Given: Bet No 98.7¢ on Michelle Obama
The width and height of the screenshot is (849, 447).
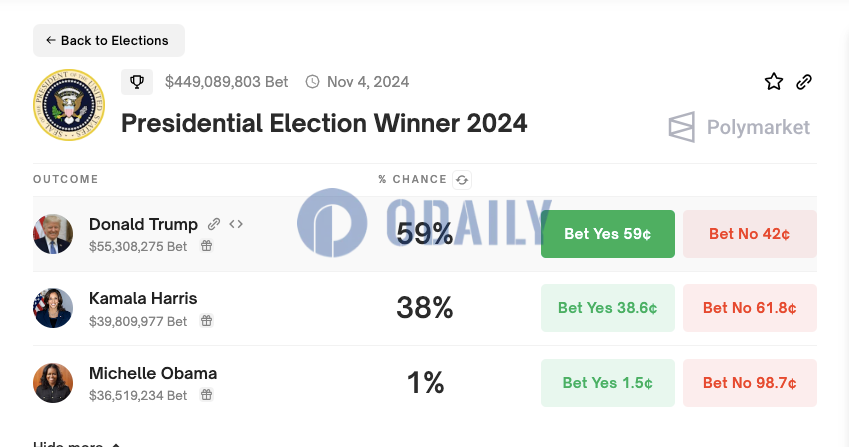Looking at the screenshot, I should (x=749, y=383).
